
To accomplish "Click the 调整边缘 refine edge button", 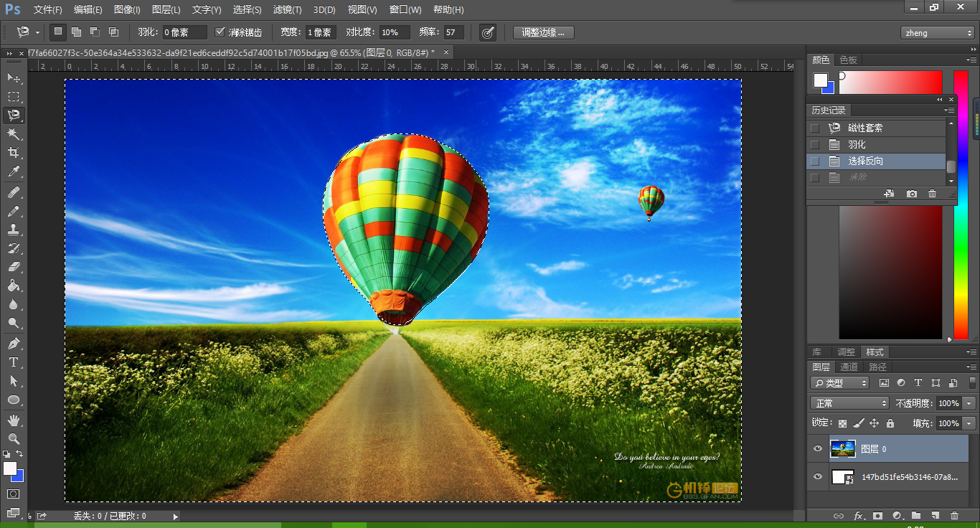I will (x=543, y=32).
